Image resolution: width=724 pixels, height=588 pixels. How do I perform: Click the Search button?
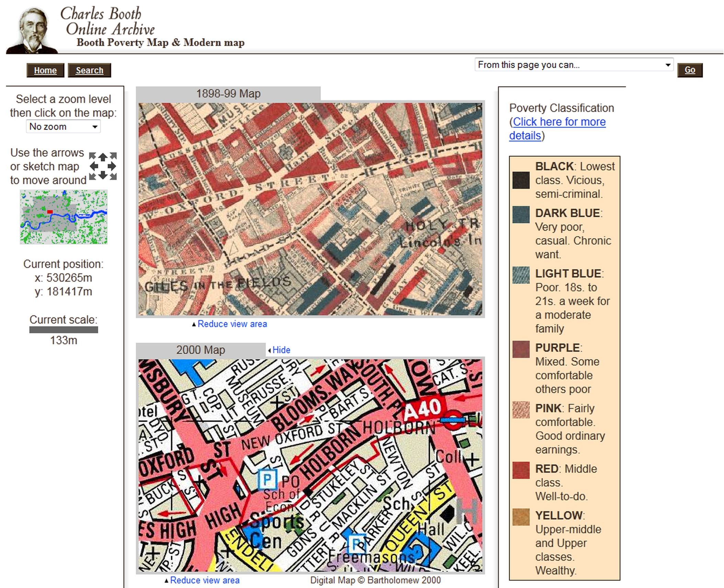click(x=89, y=70)
